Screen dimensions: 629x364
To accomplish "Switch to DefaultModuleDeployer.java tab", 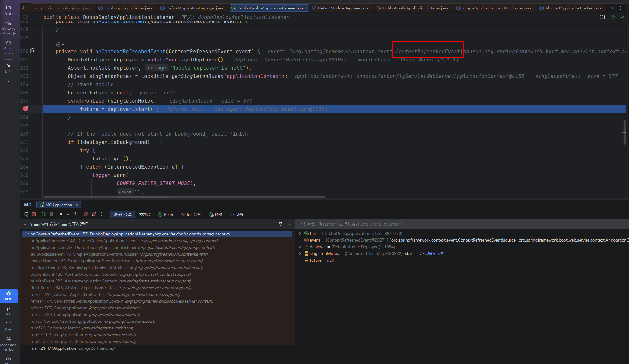I will [x=343, y=8].
